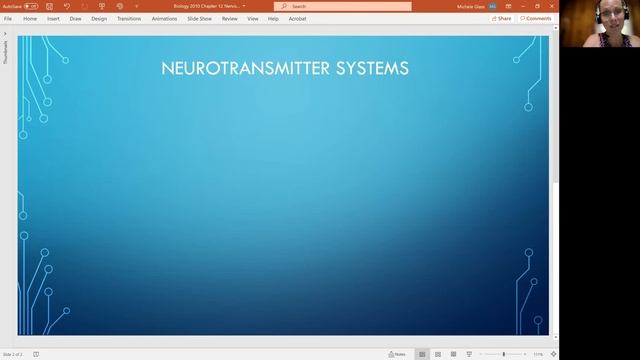Screen dimensions: 640x360
Task: Click the Search box in title bar
Action: tap(342, 6)
